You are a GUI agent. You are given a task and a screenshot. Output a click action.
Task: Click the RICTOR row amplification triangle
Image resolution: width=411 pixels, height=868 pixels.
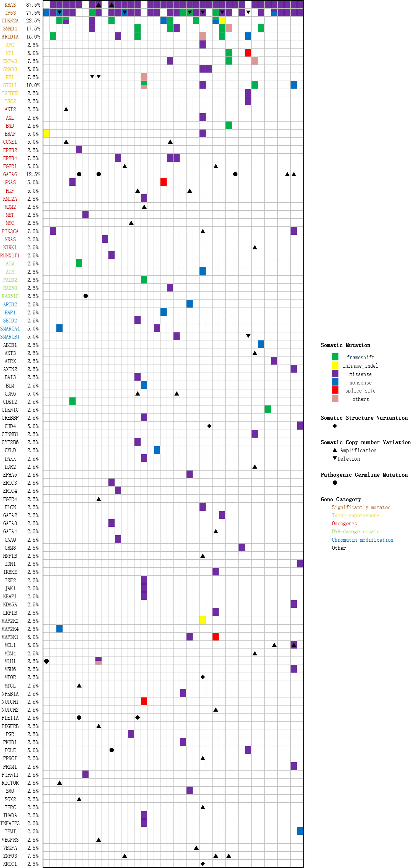pyautogui.click(x=60, y=782)
